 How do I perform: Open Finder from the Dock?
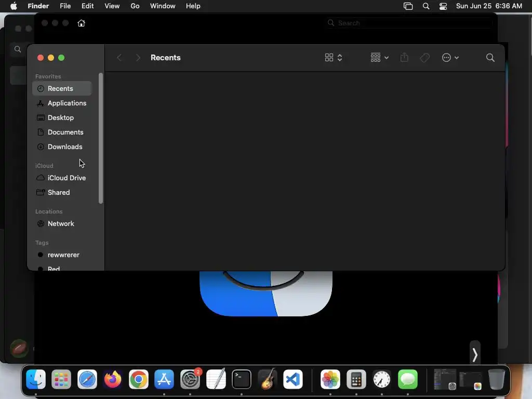[x=36, y=379]
